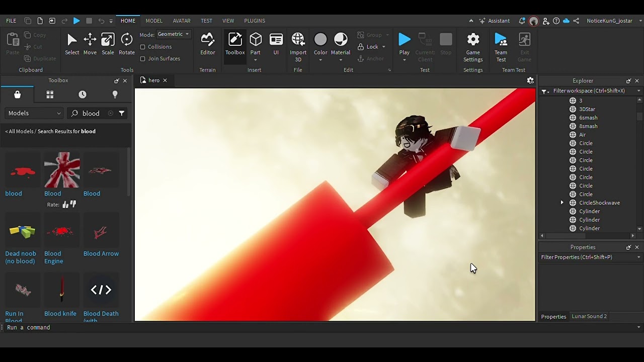644x362 pixels.
Task: Clear the 'blood' search text
Action: click(111, 113)
